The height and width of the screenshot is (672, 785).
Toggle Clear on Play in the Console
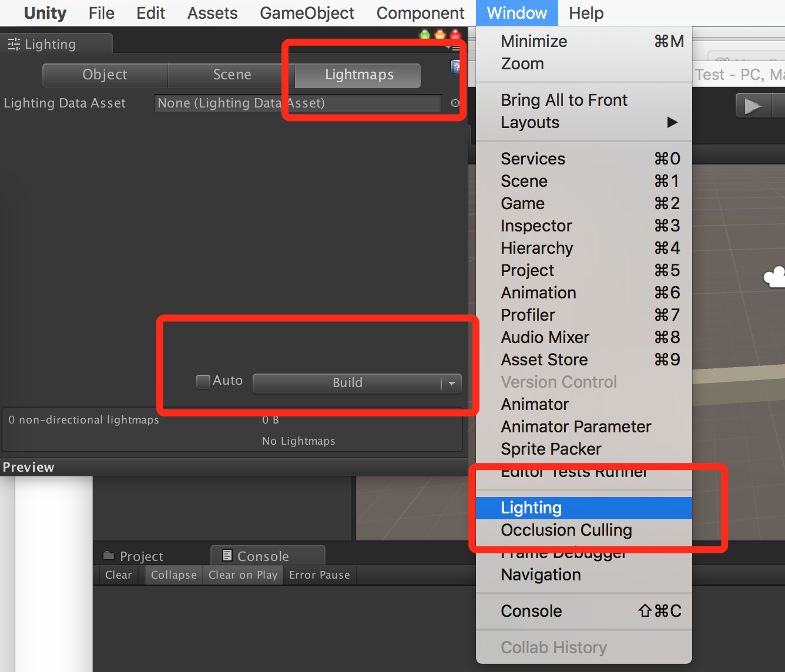click(x=243, y=575)
